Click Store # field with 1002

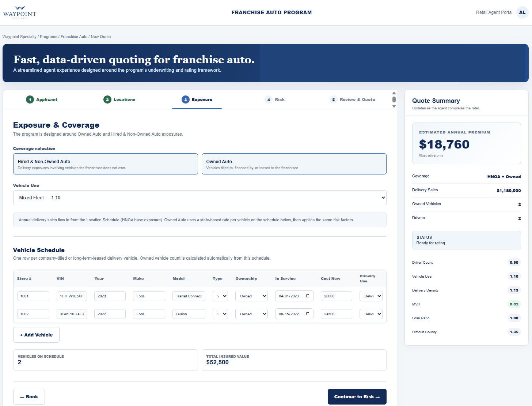[x=33, y=314]
